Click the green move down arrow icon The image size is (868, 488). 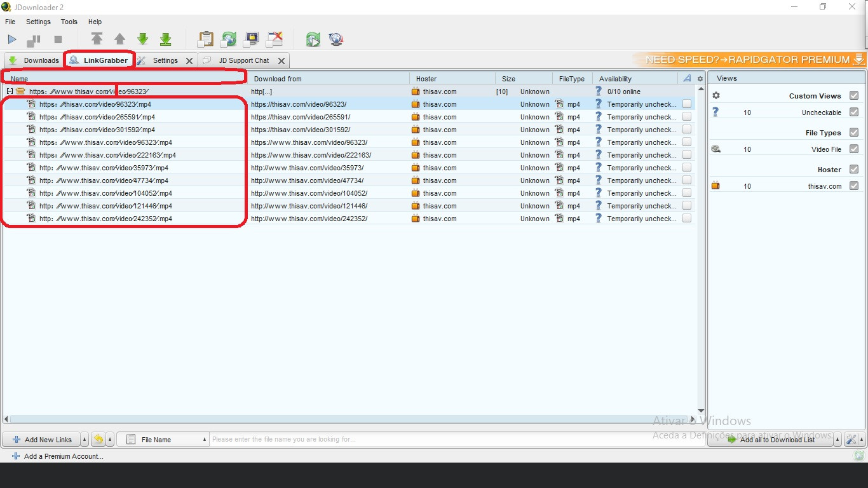pyautogui.click(x=142, y=39)
